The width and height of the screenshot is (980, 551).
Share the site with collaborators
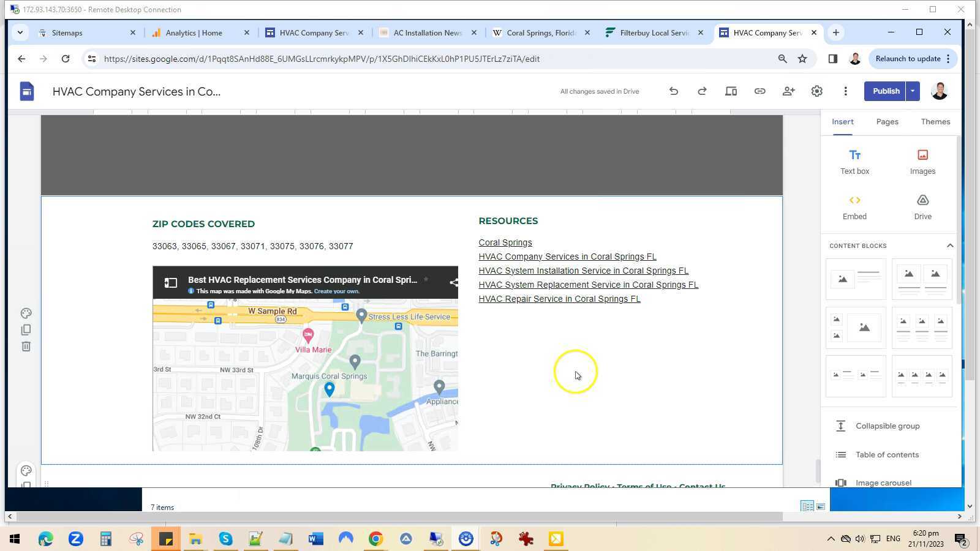point(788,91)
